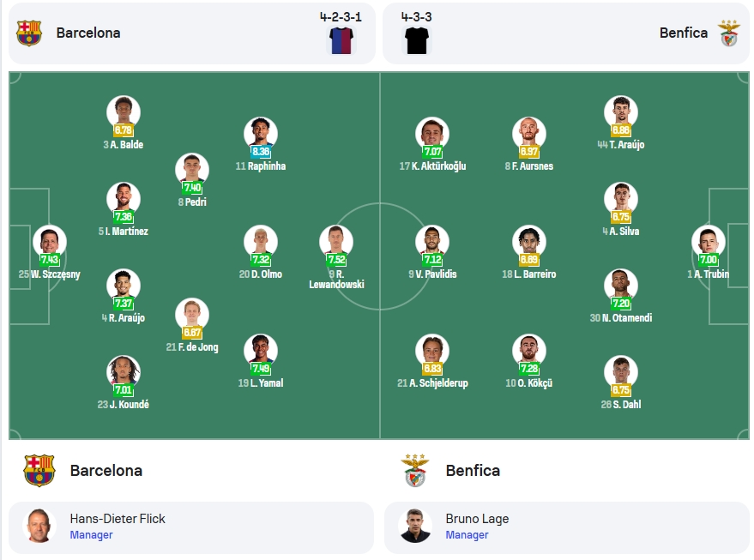
Task: Click N. Otamendi's 7.20 rating badge
Action: click(621, 304)
